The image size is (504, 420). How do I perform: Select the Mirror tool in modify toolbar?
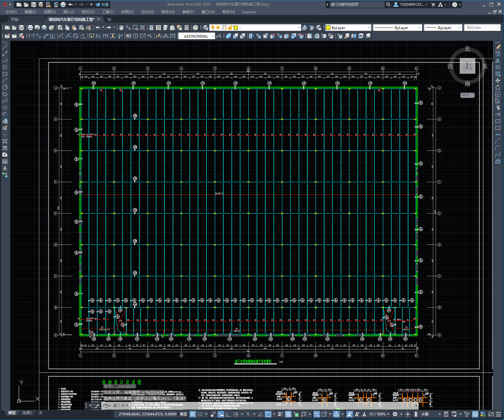[498, 61]
